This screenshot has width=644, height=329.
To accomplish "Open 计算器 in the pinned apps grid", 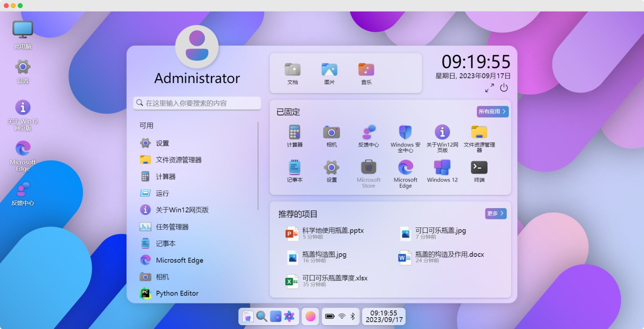I will point(295,136).
